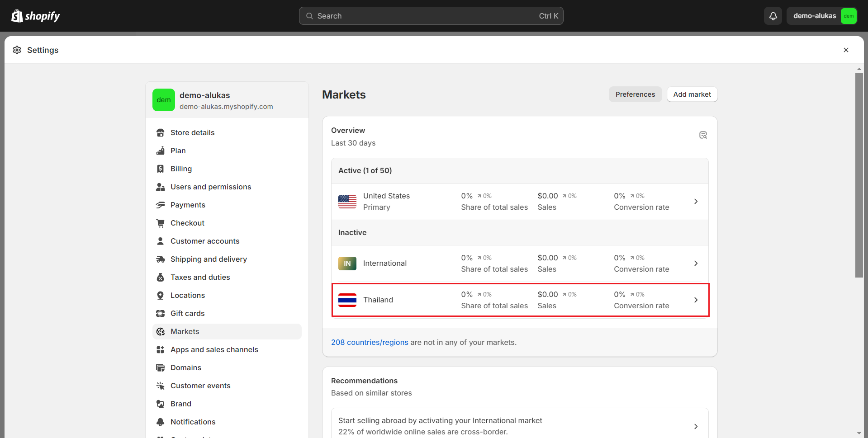868x438 pixels.
Task: Click the notifications bell icon
Action: coord(773,16)
